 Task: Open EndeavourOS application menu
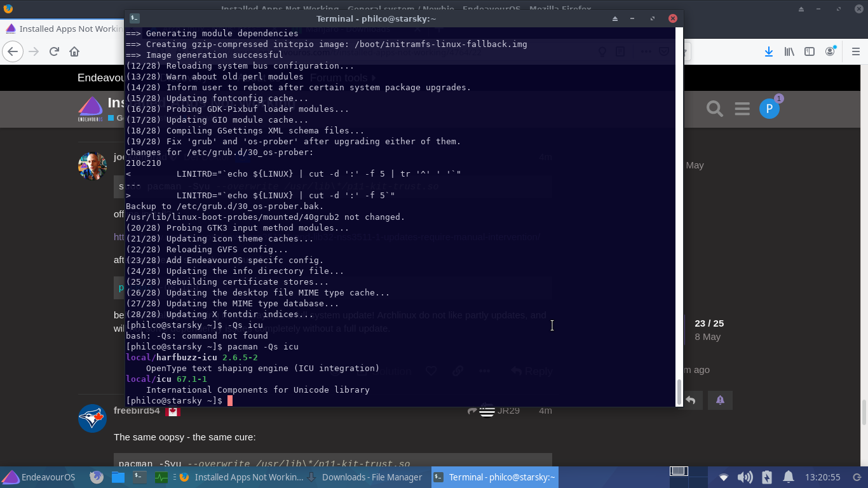tap(38, 477)
